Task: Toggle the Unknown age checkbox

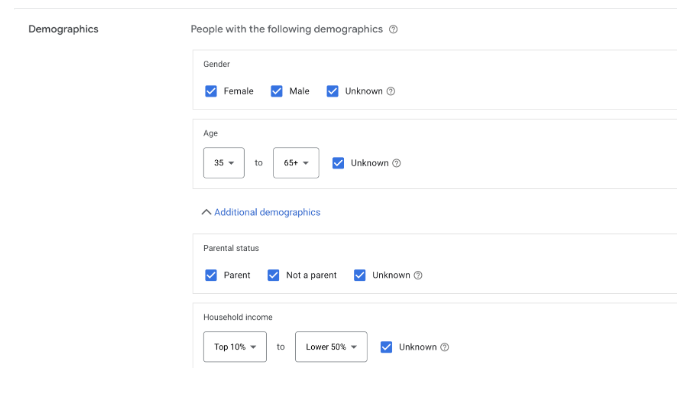Action: pyautogui.click(x=338, y=163)
